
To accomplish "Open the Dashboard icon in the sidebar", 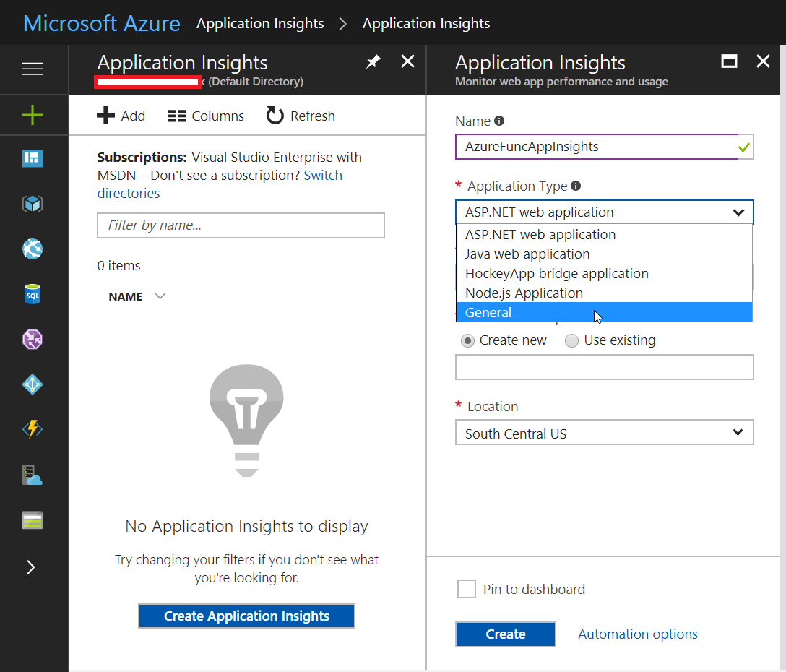I will pos(33,158).
